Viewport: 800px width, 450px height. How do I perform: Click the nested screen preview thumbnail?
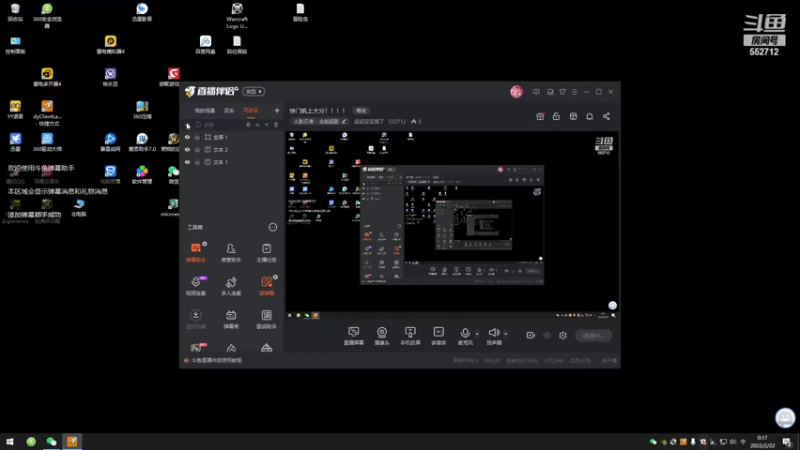pos(452,225)
